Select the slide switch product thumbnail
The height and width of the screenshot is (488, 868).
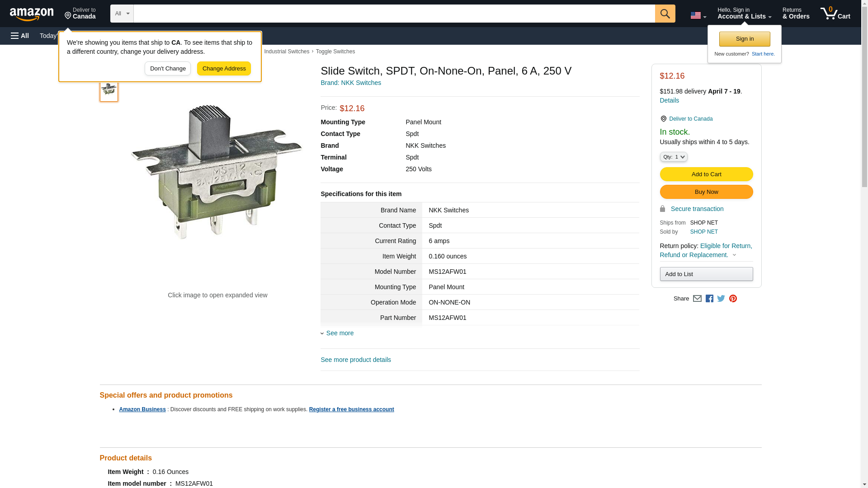pyautogui.click(x=109, y=90)
